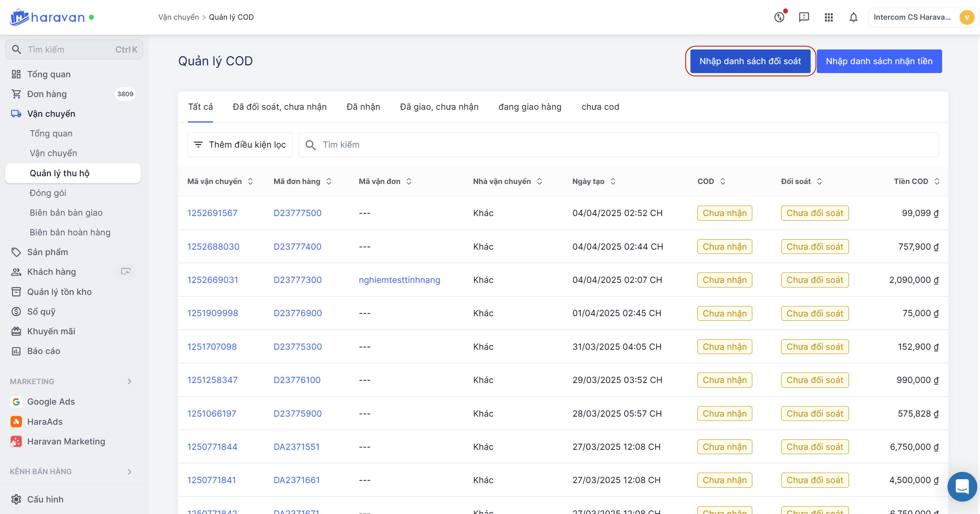Open the Intercom chat bubble
Screen dimensions: 980x514
click(x=962, y=486)
